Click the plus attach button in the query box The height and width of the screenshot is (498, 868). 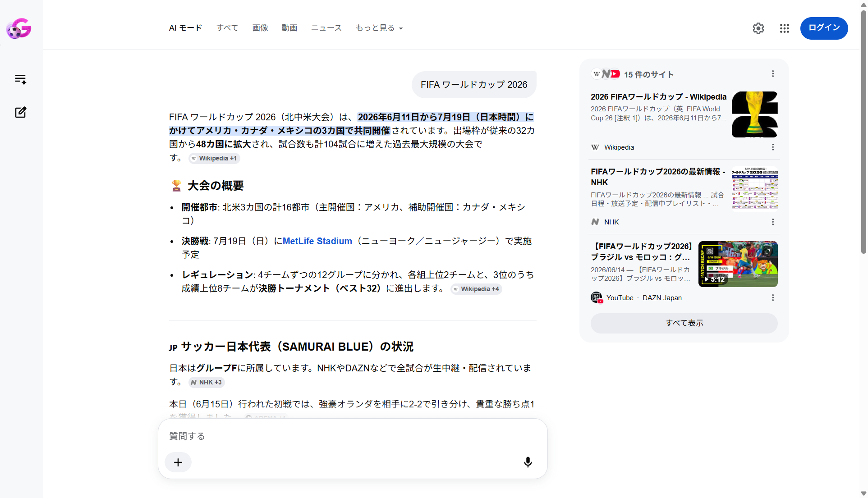pyautogui.click(x=178, y=462)
